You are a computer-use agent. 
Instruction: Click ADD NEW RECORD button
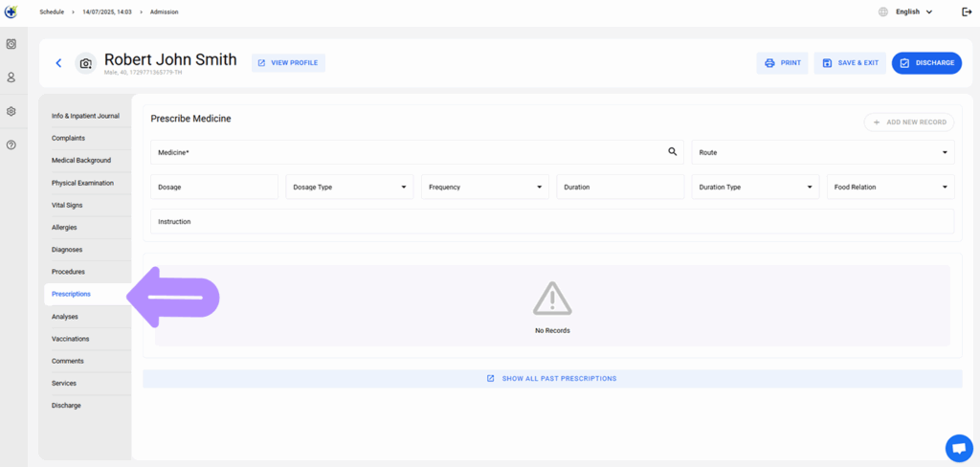tap(909, 122)
